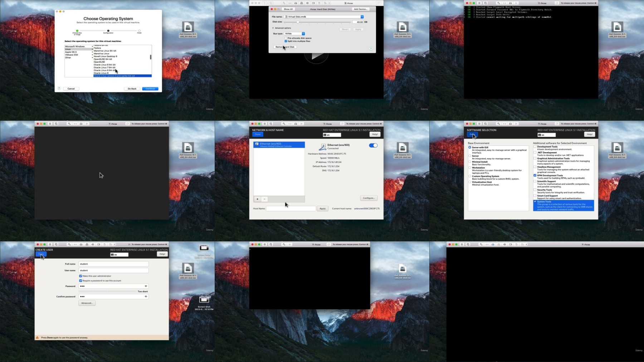Toggle the Ethernet (ens160) connection switch
The width and height of the screenshot is (644, 362).
click(373, 145)
